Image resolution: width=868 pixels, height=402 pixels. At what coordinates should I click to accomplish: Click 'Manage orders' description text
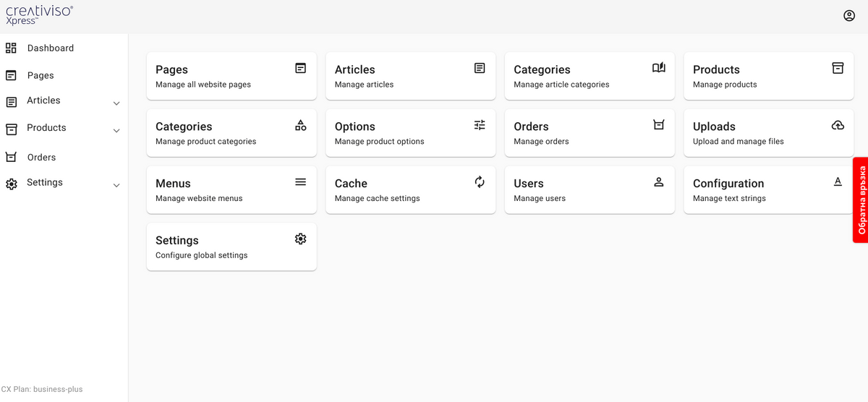pos(541,142)
